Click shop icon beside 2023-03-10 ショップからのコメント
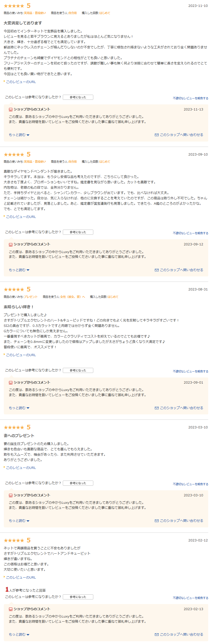 coord(11,495)
